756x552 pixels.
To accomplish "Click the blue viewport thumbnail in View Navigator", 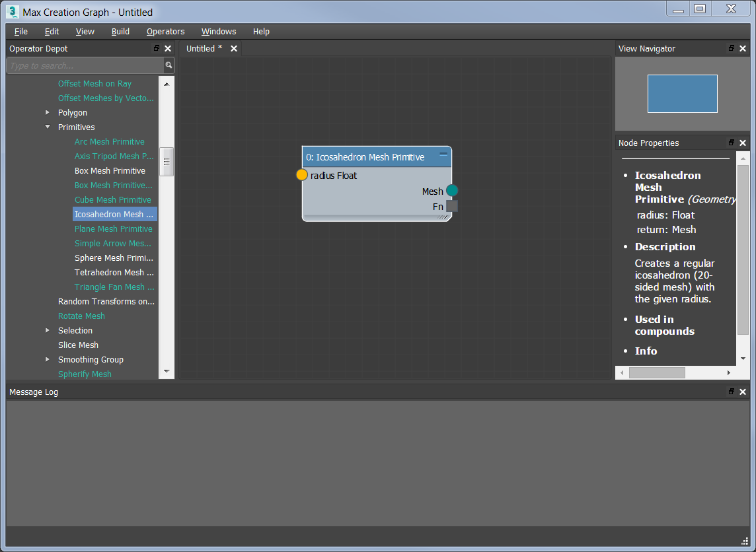I will (682, 94).
